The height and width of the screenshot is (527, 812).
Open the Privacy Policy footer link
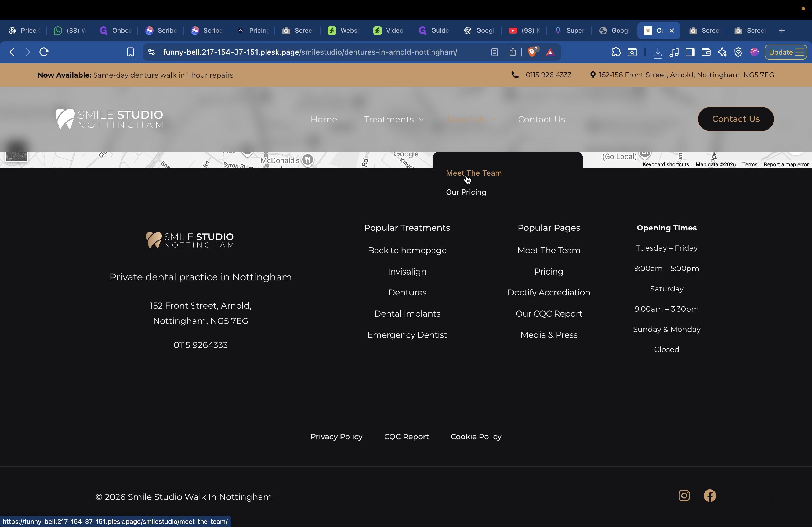336,437
